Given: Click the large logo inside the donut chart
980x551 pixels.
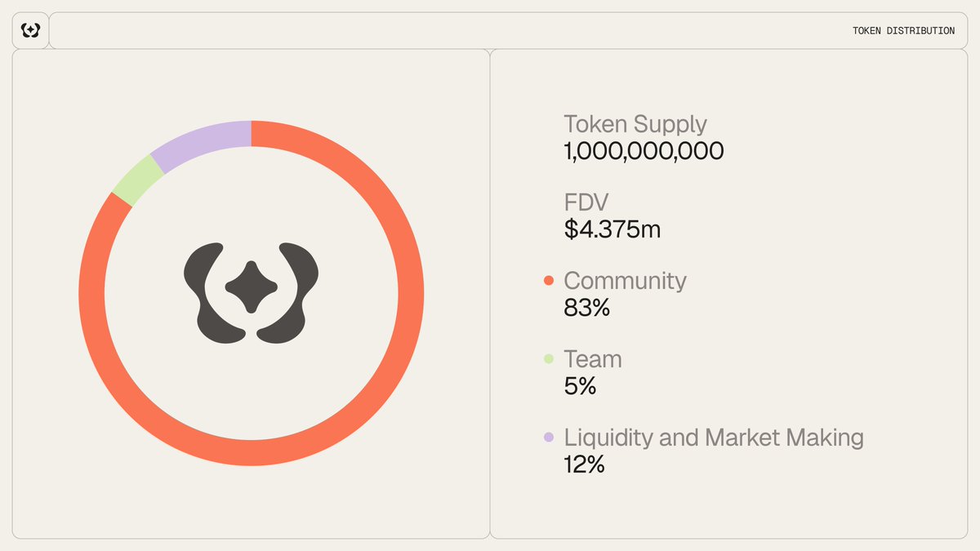Looking at the screenshot, I should pos(251,292).
